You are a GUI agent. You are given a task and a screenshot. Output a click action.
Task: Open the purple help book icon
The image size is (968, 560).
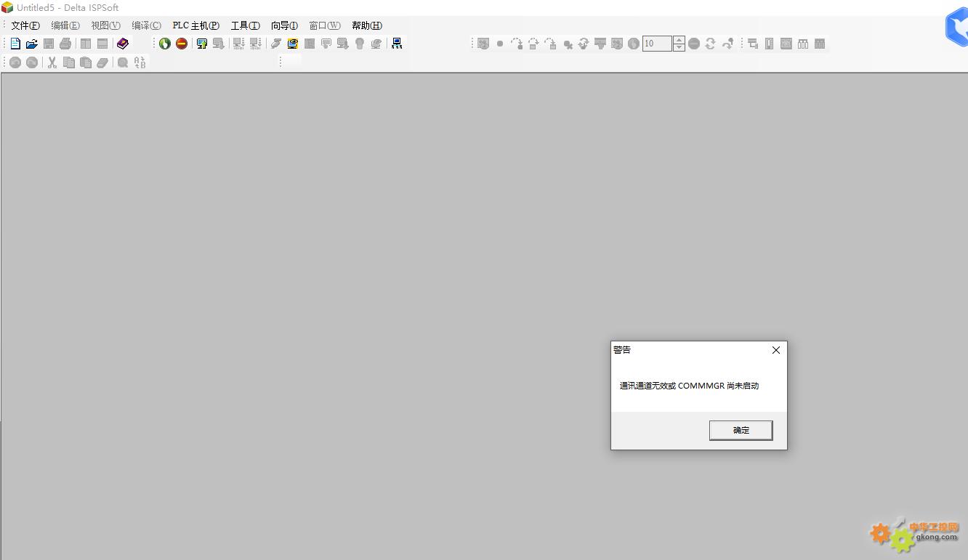point(122,44)
